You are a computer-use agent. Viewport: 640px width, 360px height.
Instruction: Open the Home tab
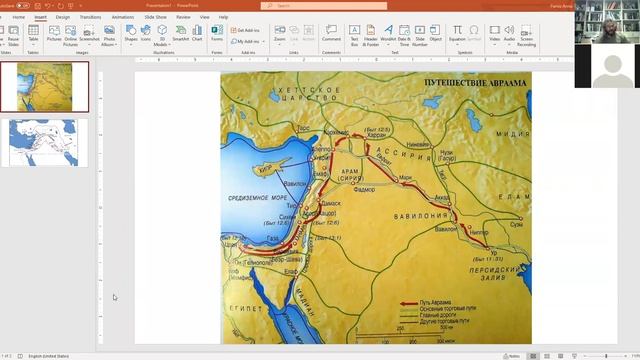(18, 17)
